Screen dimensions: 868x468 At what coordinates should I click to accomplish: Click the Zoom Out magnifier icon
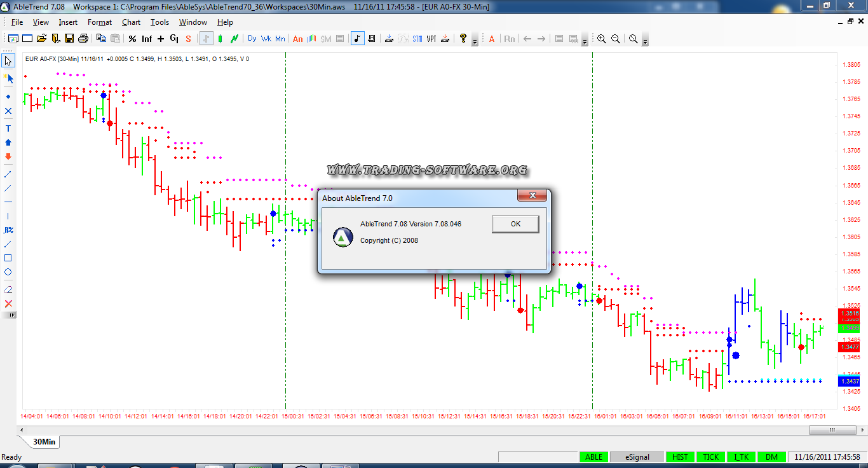point(615,39)
